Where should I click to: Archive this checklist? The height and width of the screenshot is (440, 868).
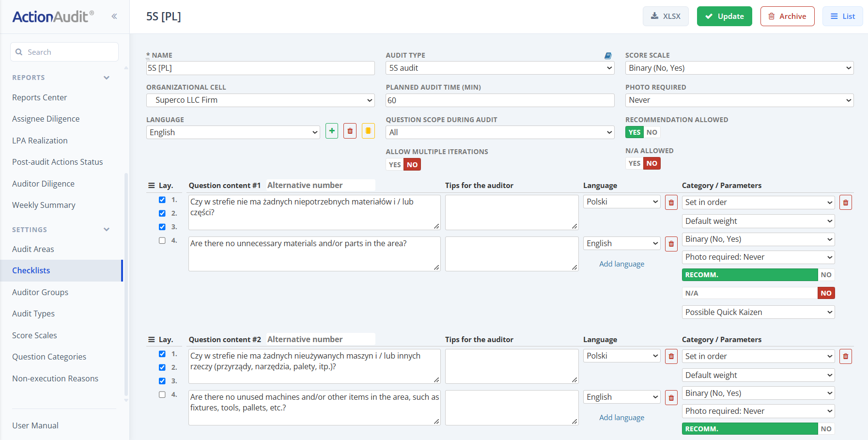[787, 16]
